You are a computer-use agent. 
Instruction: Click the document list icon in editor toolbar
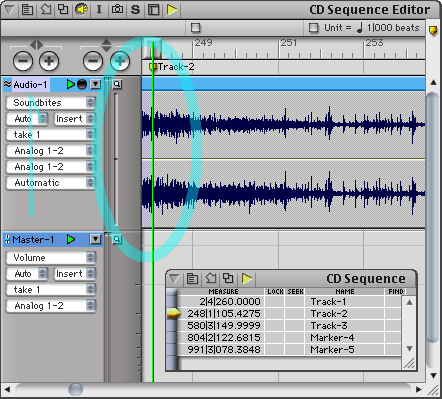point(27,10)
